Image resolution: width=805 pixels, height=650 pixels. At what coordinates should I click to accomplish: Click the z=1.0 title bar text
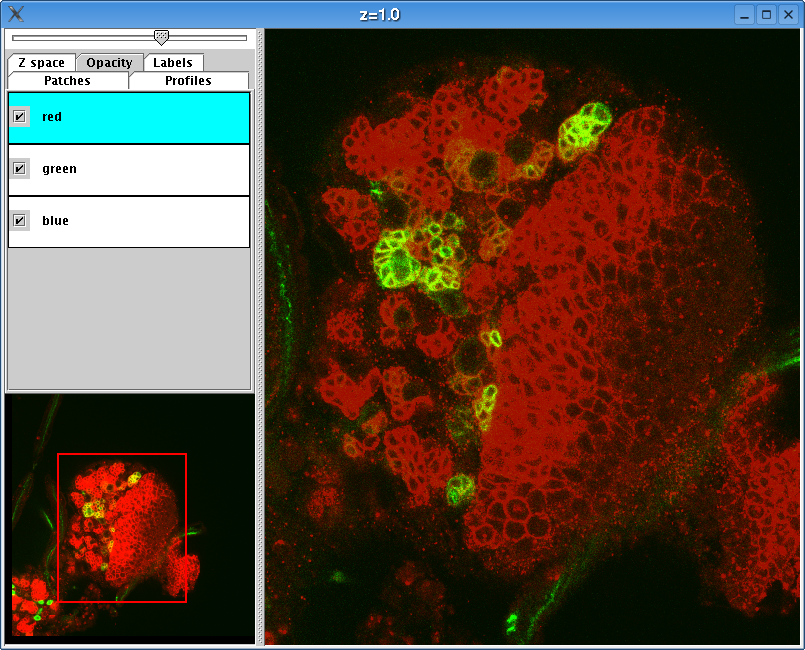pos(380,14)
